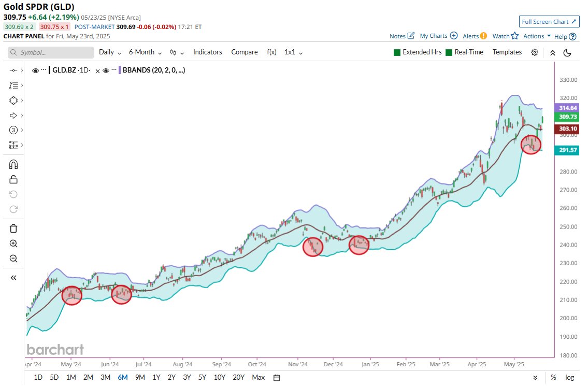Redo the chart action
This screenshot has width=588, height=387.
(x=13, y=209)
